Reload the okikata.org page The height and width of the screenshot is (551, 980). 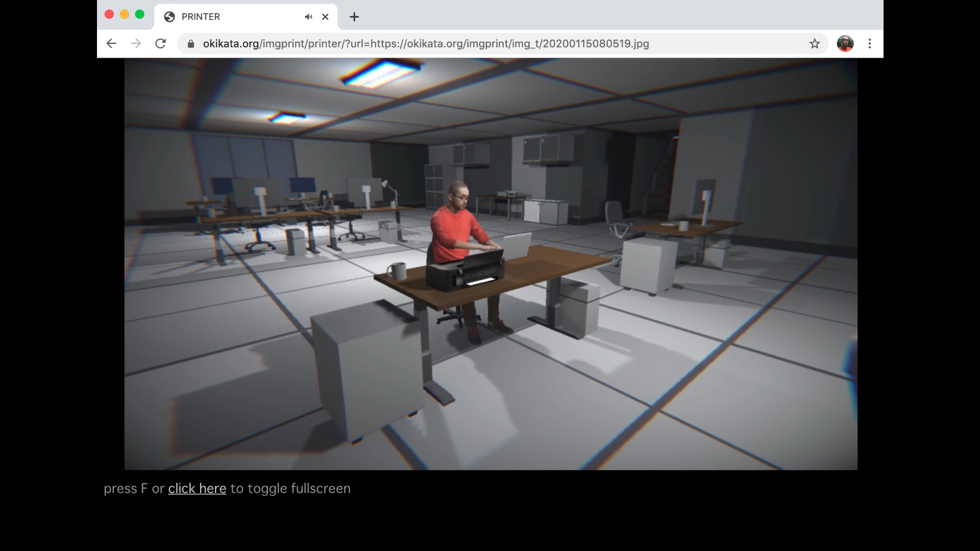point(160,44)
